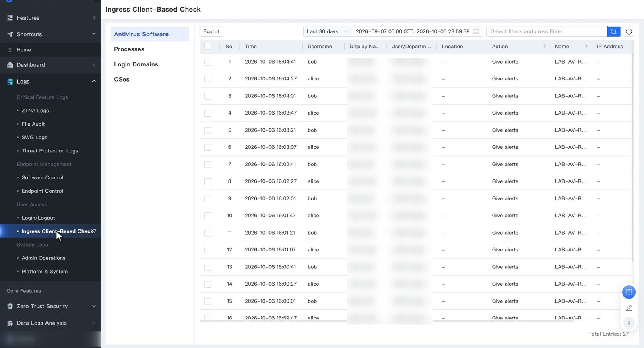Image resolution: width=644 pixels, height=348 pixels.
Task: Click the Name column filter icon
Action: 586,47
